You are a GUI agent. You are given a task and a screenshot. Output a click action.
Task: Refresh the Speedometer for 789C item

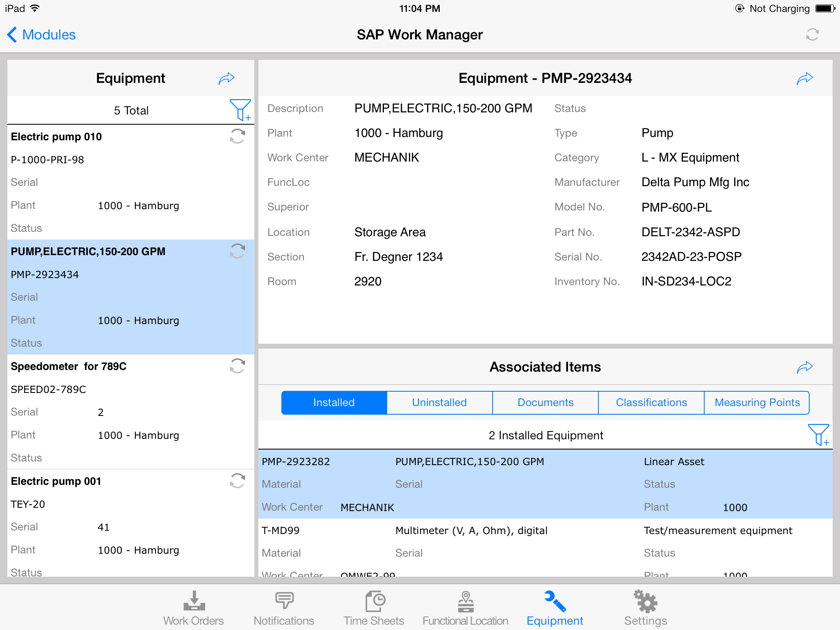pyautogui.click(x=237, y=366)
